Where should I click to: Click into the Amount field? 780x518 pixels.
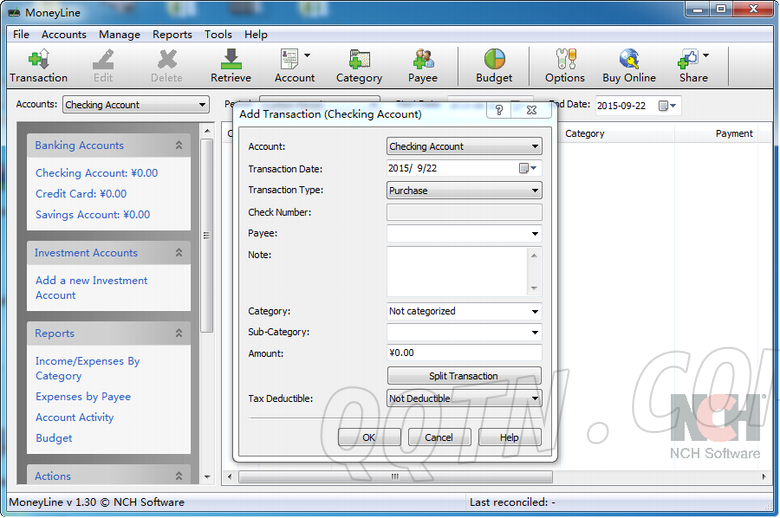tap(464, 353)
